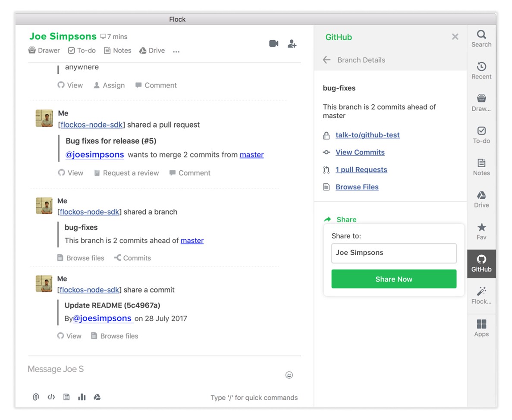The width and height of the screenshot is (512, 420).
Task: Click View next to Assign
Action: coord(70,85)
